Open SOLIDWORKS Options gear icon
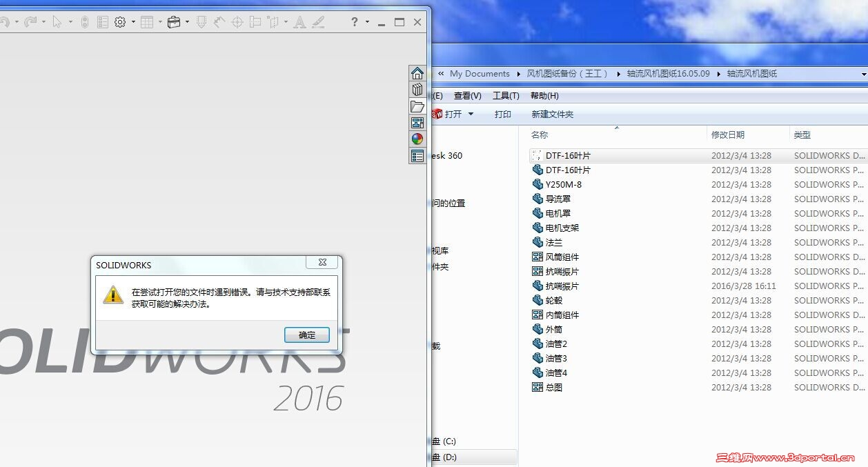 pyautogui.click(x=120, y=22)
